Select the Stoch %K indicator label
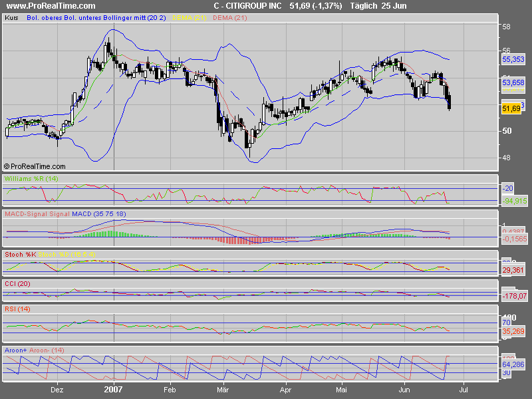Viewport: 532px width, 399px height. pos(19,255)
